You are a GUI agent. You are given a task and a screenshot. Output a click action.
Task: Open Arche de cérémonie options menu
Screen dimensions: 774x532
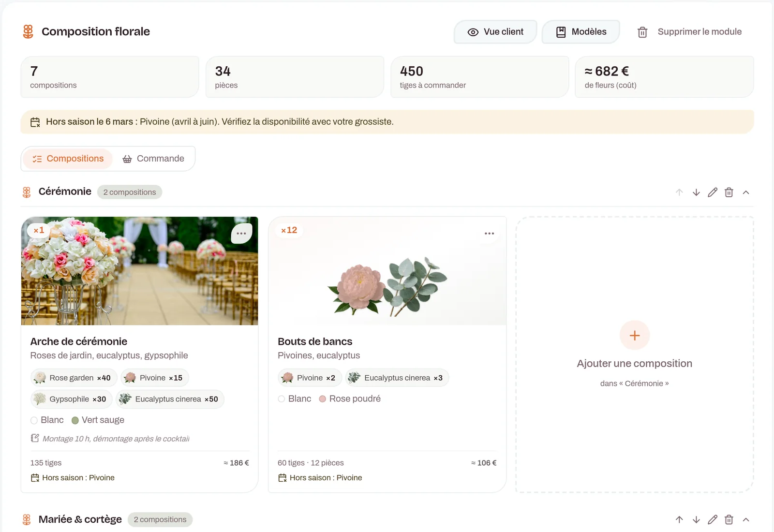tap(241, 234)
